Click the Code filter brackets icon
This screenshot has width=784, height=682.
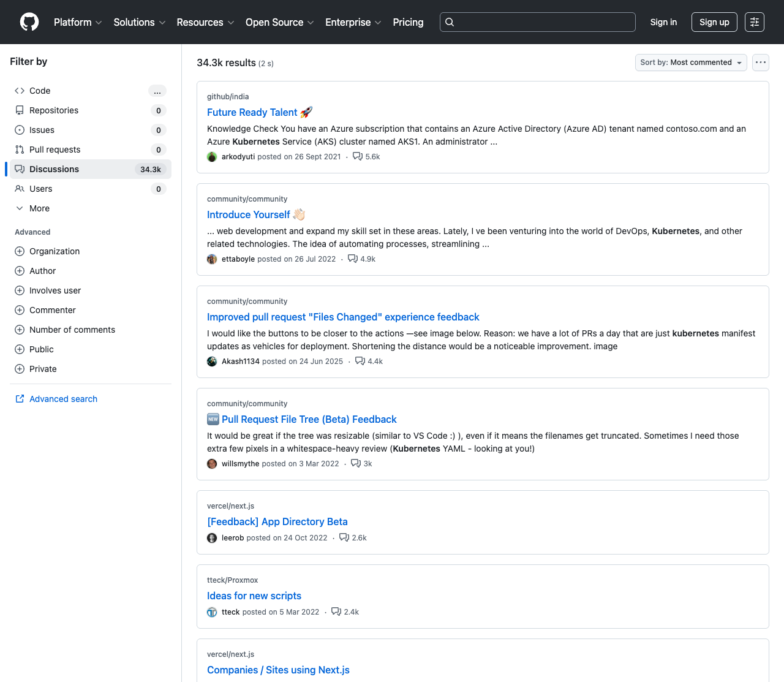(x=20, y=91)
